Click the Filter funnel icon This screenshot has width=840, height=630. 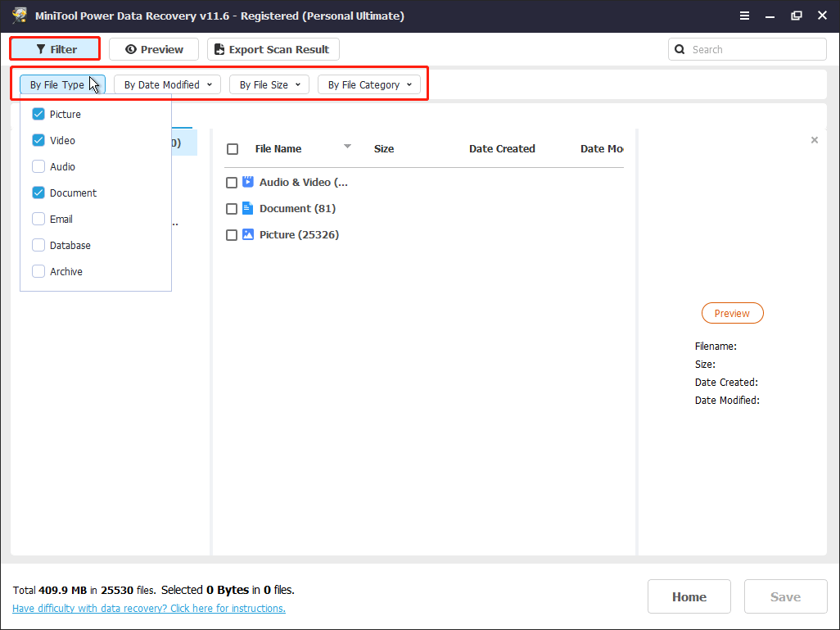pyautogui.click(x=41, y=49)
